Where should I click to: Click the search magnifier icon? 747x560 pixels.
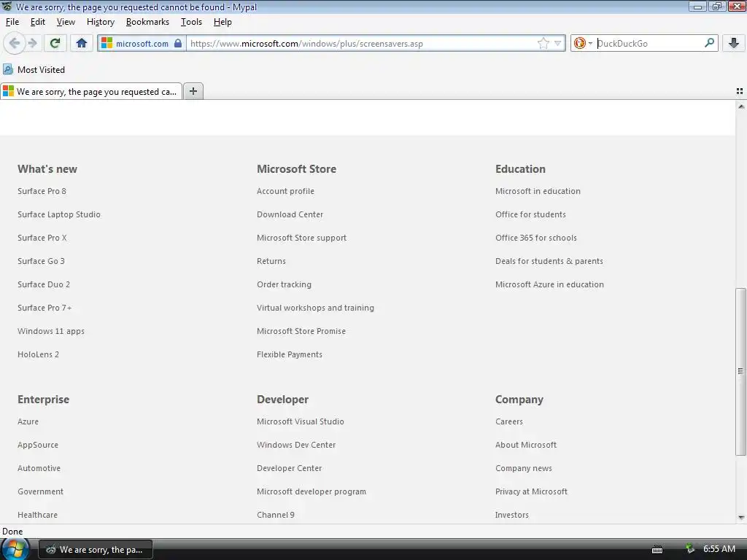[x=709, y=43]
